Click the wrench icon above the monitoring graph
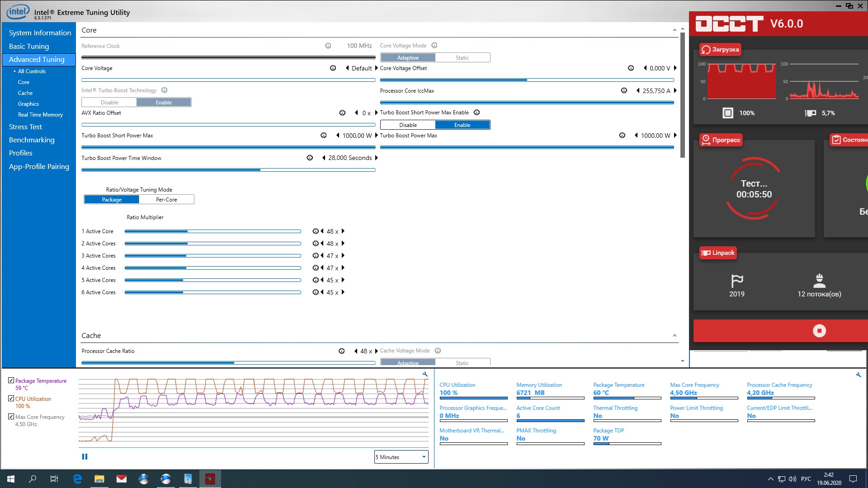The width and height of the screenshot is (868, 488). (425, 374)
